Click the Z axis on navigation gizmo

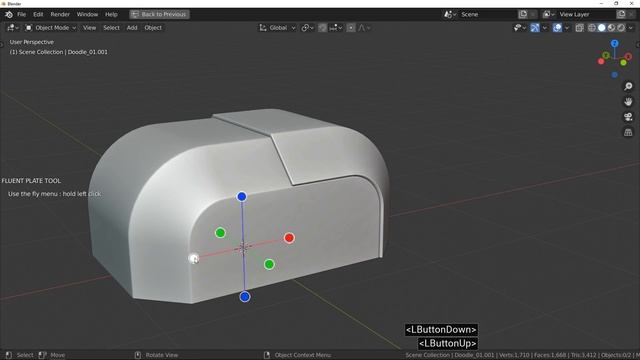(x=615, y=43)
